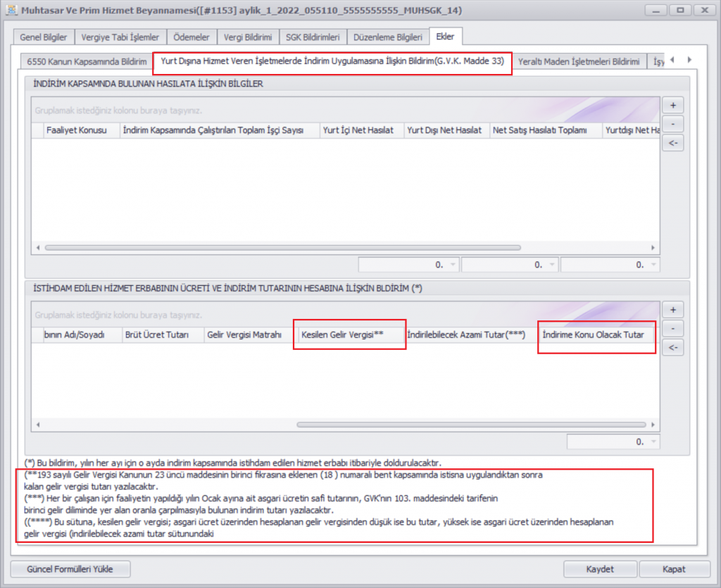Image resolution: width=721 pixels, height=588 pixels.
Task: Go to Yeraltı Maden İşletmeleri Bildirimi sub-tab
Action: tap(578, 61)
